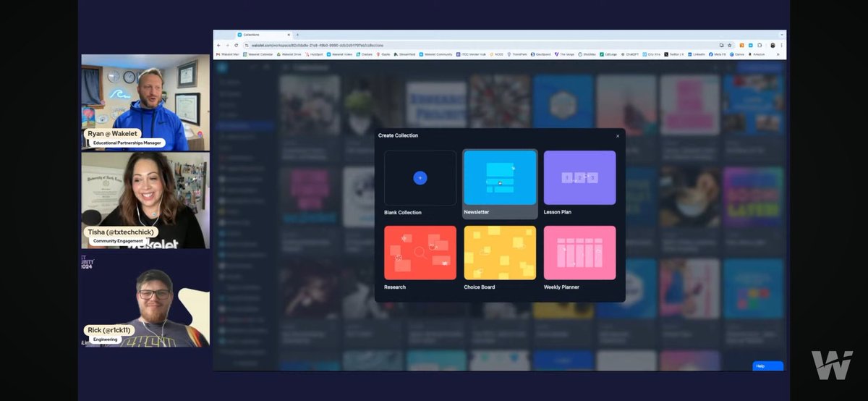Bookmark this page with the star icon

point(729,46)
